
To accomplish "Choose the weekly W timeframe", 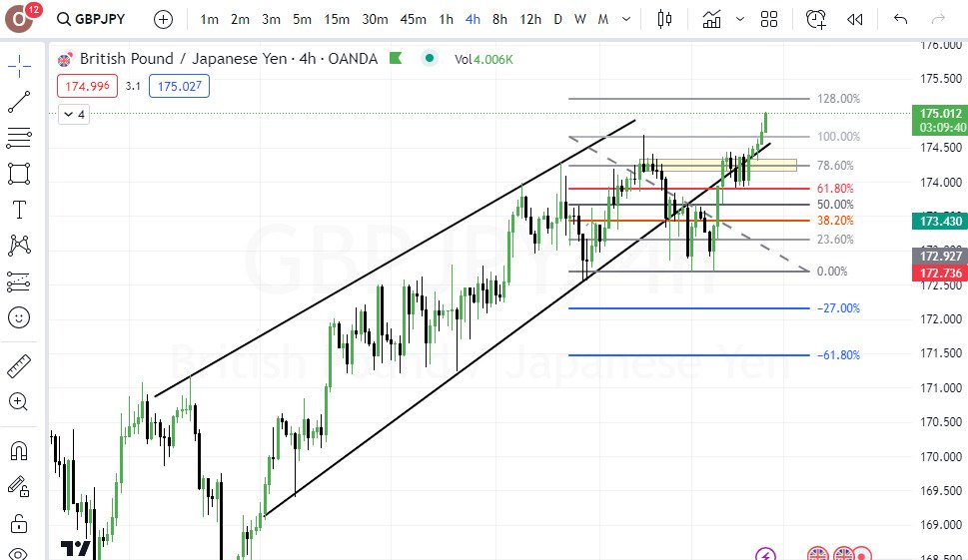I will [580, 19].
